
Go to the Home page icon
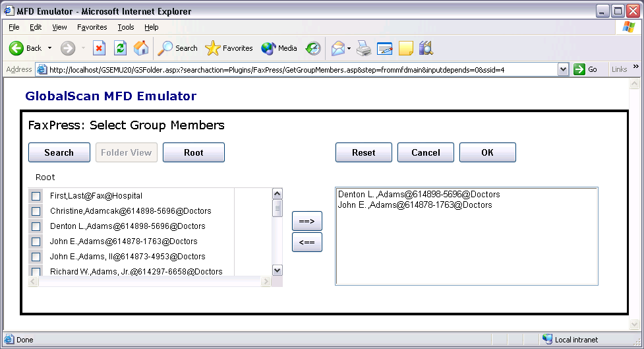[141, 48]
